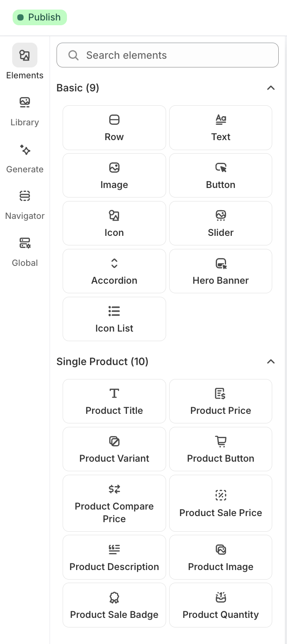This screenshot has height=644, width=287.
Task: Click the Search elements input field
Action: point(167,55)
